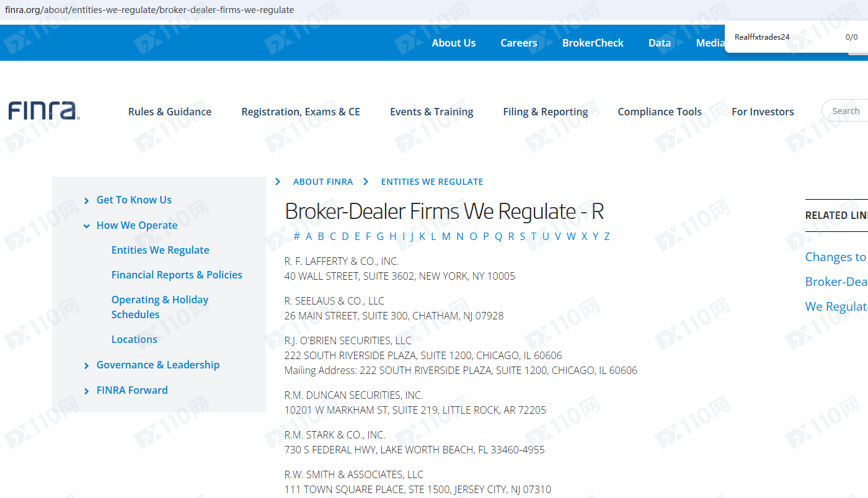Open the Registration, Exams & CE menu
868x498 pixels.
300,112
